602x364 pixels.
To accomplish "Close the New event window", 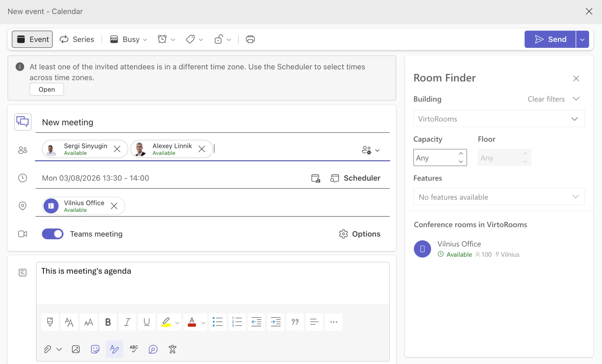I will [589, 11].
